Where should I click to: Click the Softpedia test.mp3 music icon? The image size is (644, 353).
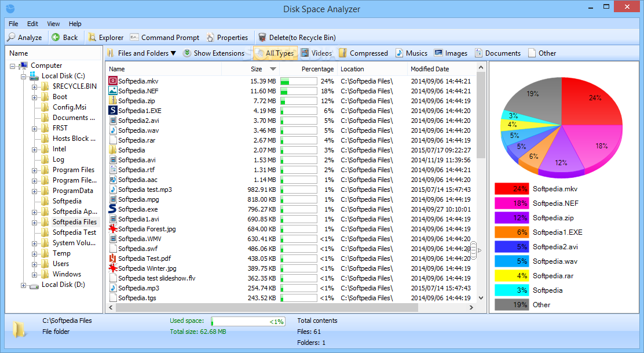(112, 190)
